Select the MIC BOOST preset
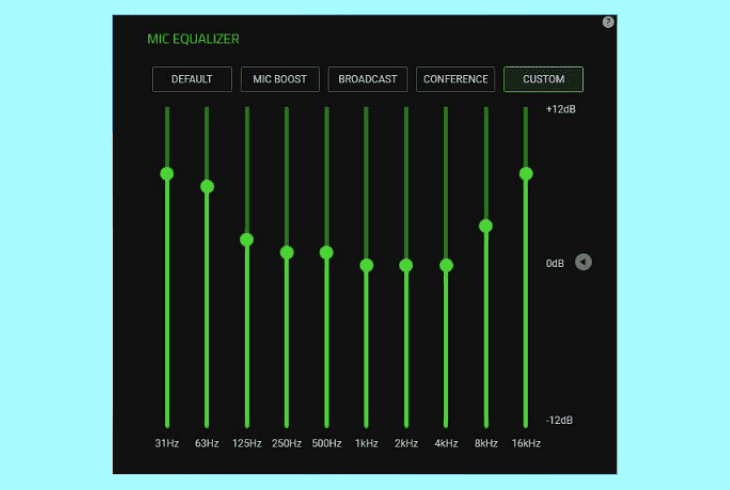 pos(280,79)
